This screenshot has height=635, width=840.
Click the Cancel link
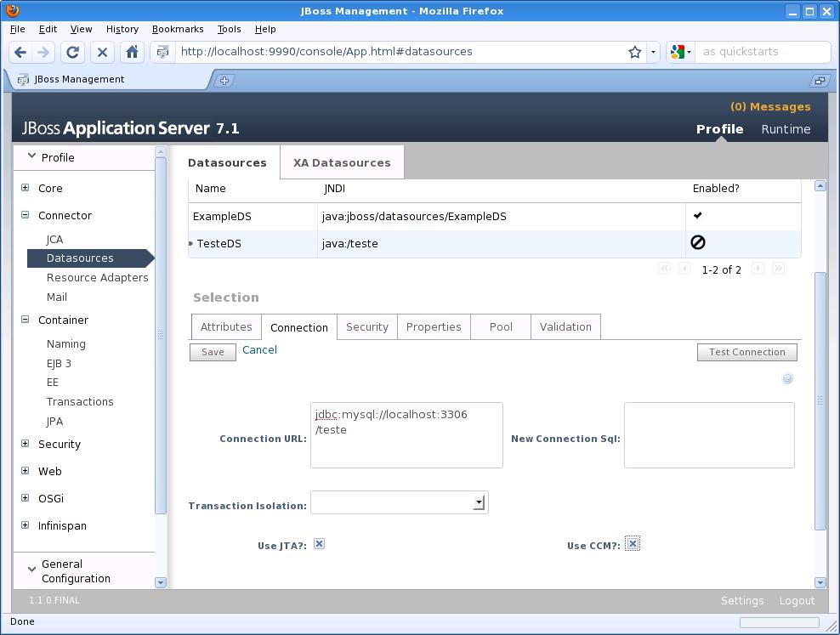click(259, 349)
